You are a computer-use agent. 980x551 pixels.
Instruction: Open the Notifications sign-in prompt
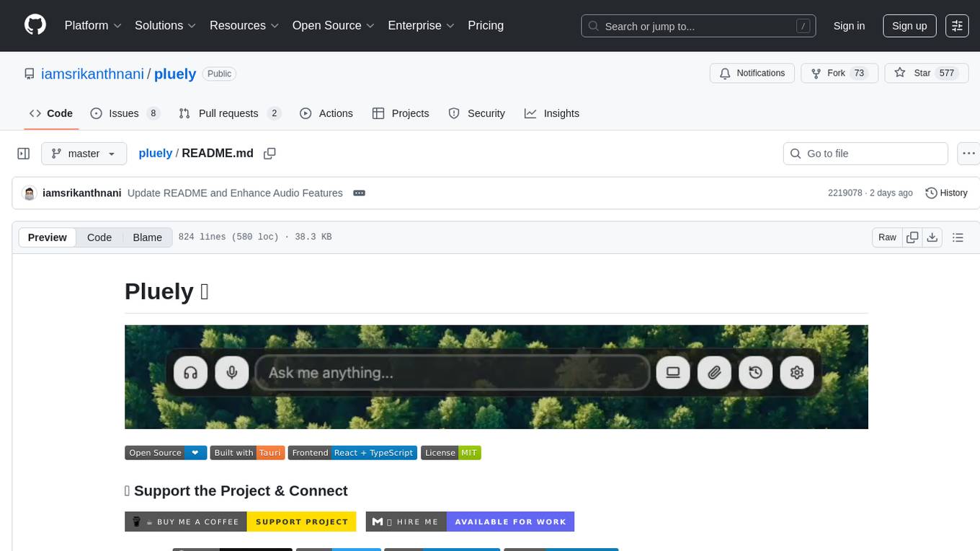pos(752,74)
